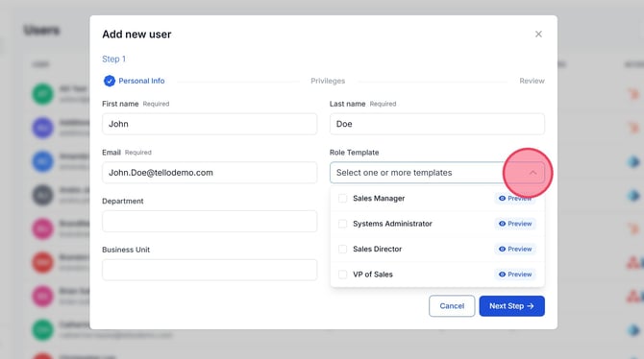
Task: Focus the Email input field
Action: pos(210,173)
